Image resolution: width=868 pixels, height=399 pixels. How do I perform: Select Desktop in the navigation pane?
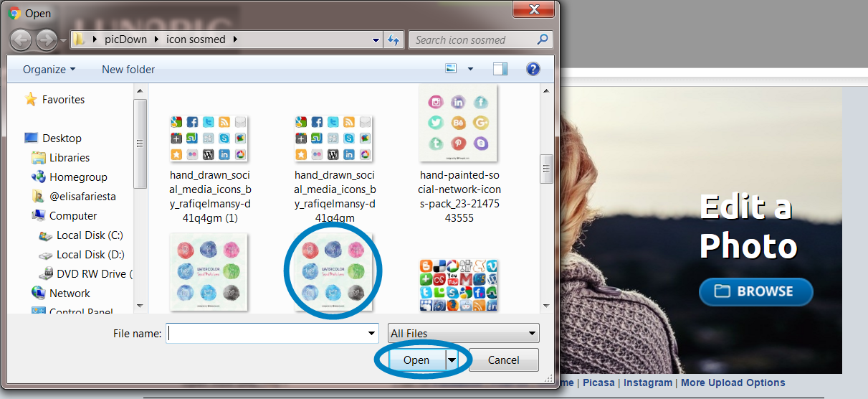[62, 139]
